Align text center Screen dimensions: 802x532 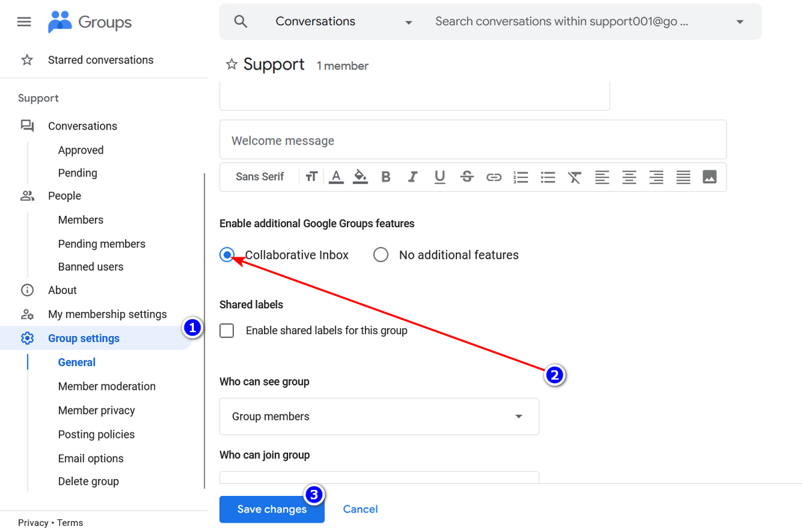tap(629, 177)
